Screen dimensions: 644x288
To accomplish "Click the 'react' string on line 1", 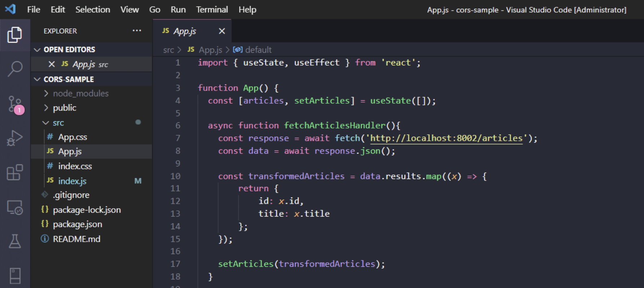I will (398, 62).
